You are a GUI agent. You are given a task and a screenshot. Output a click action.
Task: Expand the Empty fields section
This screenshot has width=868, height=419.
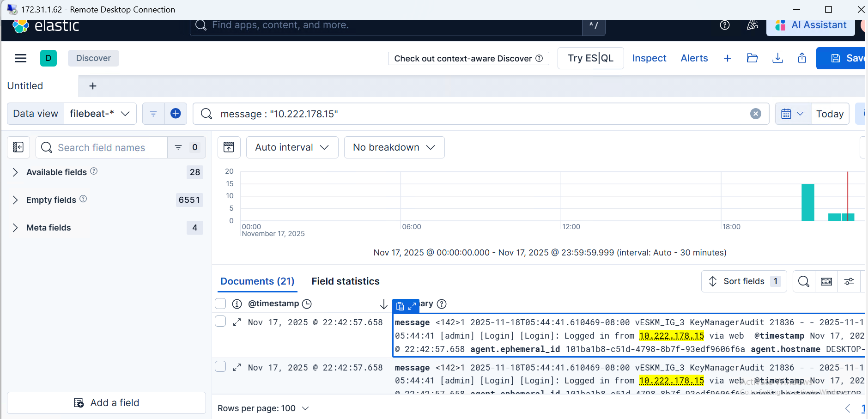pos(15,200)
